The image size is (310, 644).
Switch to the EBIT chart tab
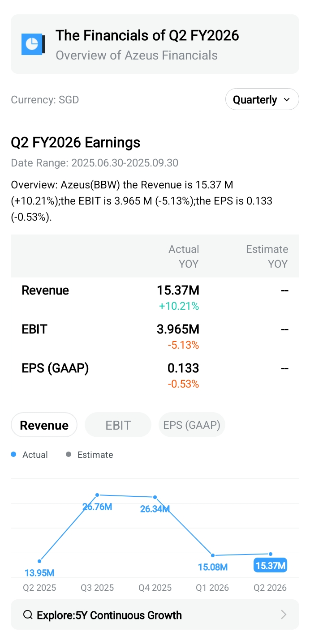click(x=118, y=425)
